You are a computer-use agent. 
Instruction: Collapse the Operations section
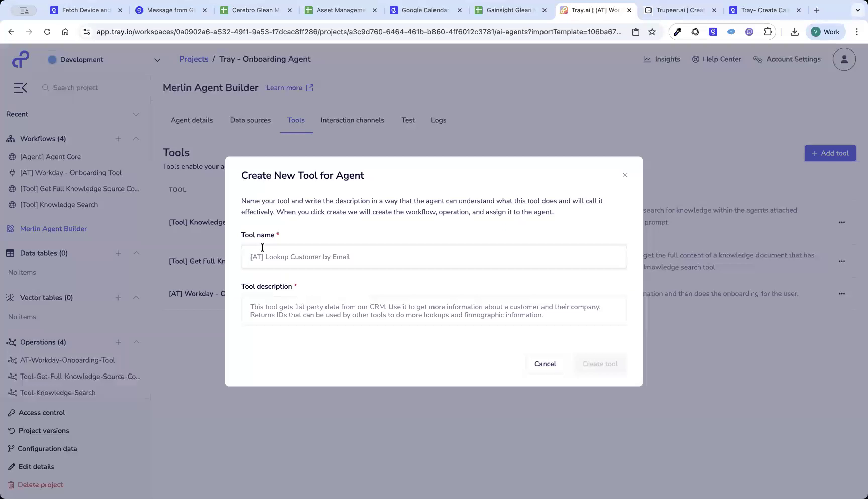(136, 342)
